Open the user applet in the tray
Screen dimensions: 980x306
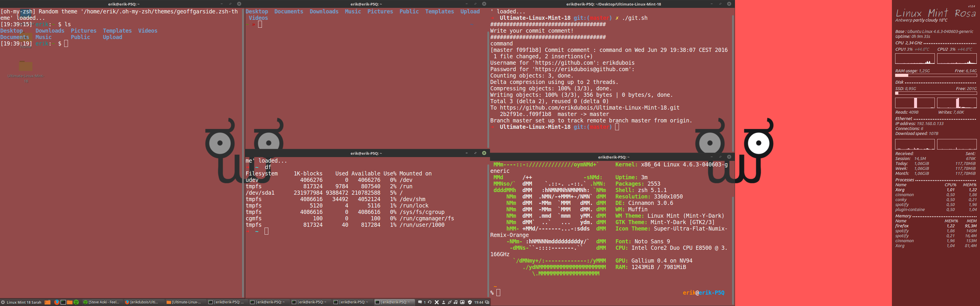pyautogui.click(x=443, y=302)
